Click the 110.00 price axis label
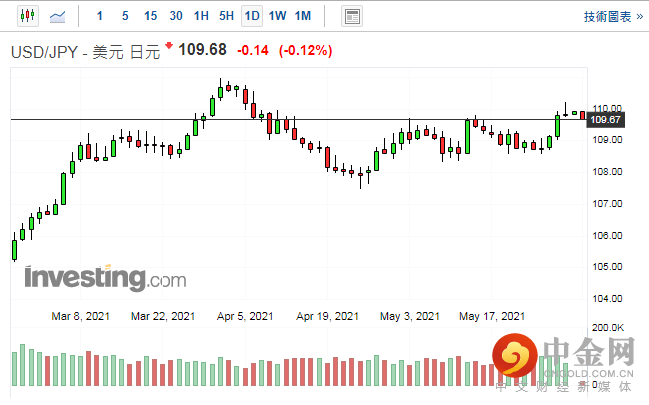 pos(607,108)
